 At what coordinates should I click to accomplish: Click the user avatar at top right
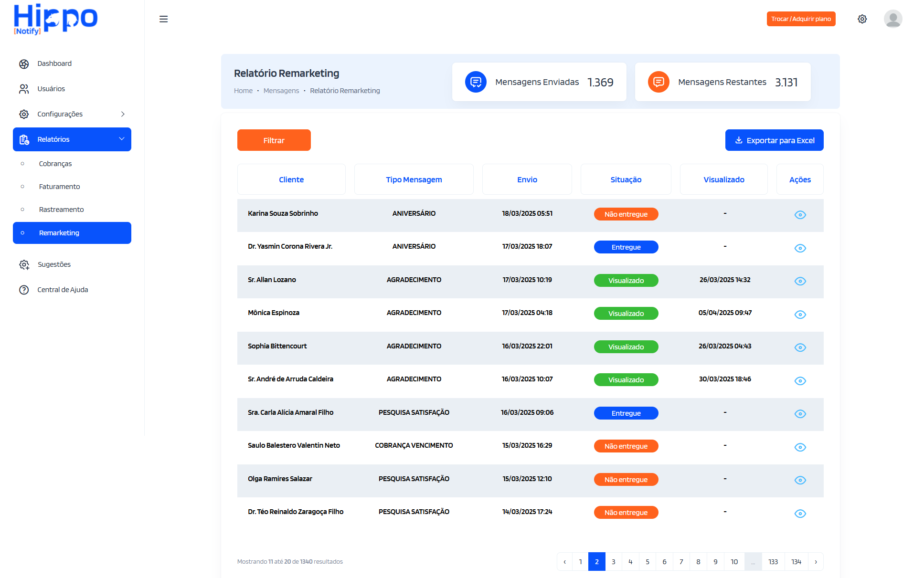point(893,19)
